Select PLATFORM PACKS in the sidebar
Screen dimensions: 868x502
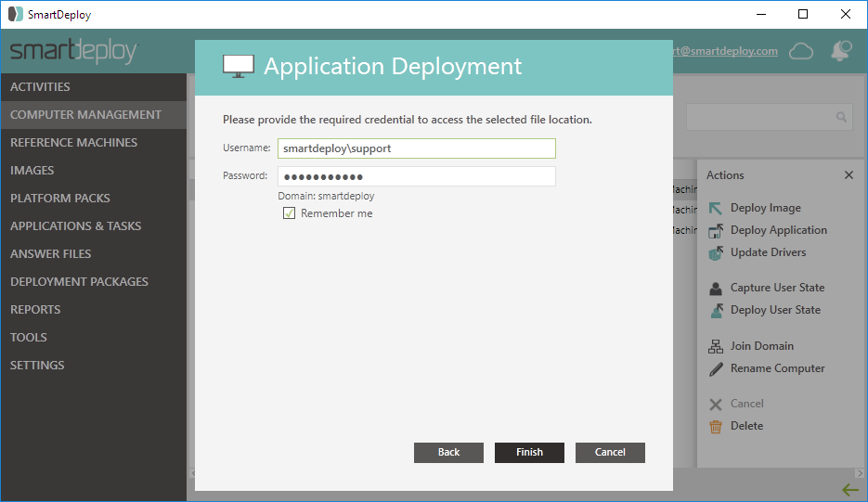(94, 199)
